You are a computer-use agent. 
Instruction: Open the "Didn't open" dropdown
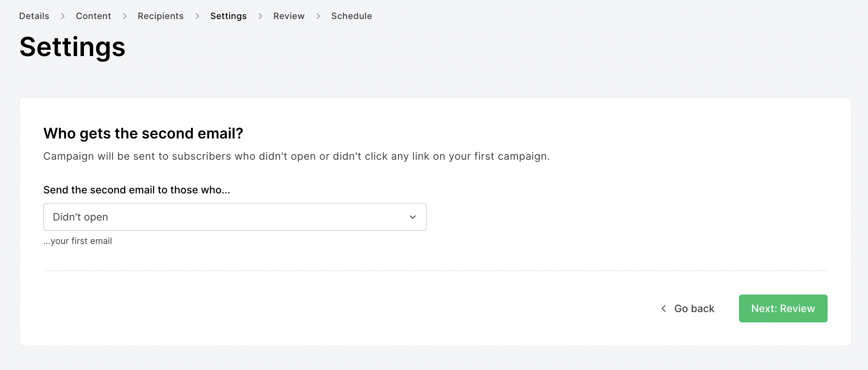pos(235,217)
